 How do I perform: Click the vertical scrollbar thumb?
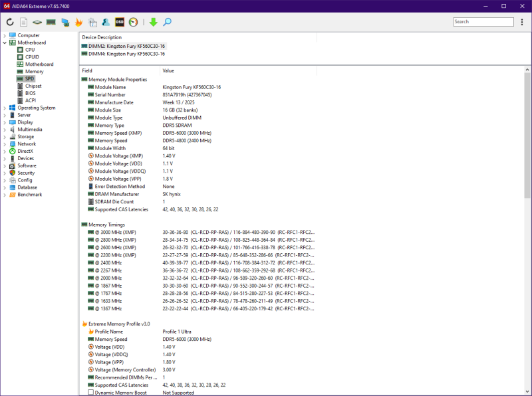point(527,136)
